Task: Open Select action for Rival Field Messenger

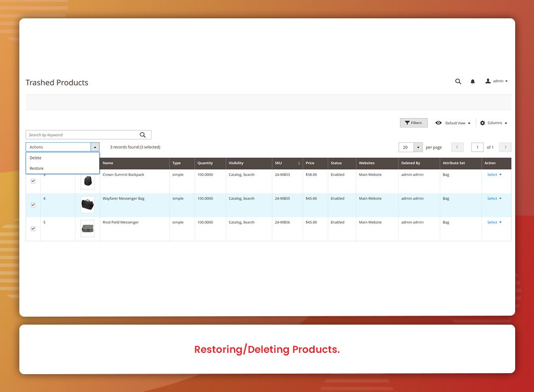Action: click(493, 222)
